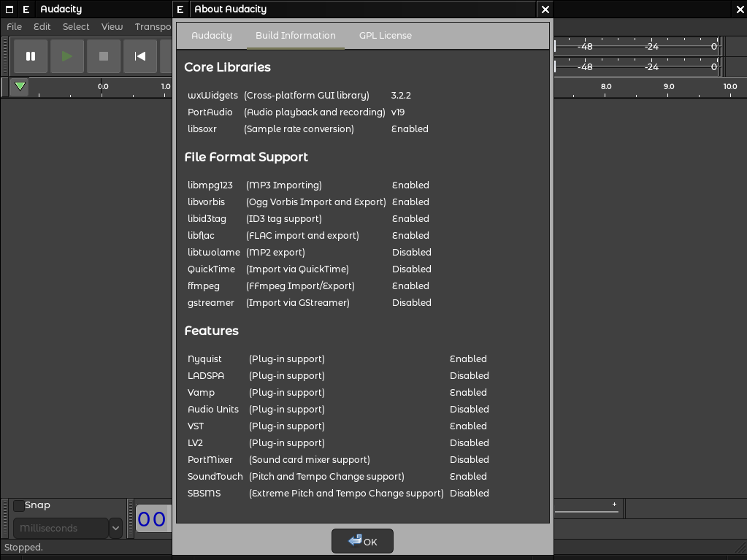This screenshot has height=560, width=747.
Task: Click the wxWidgets version "3.2.2"
Action: point(401,95)
